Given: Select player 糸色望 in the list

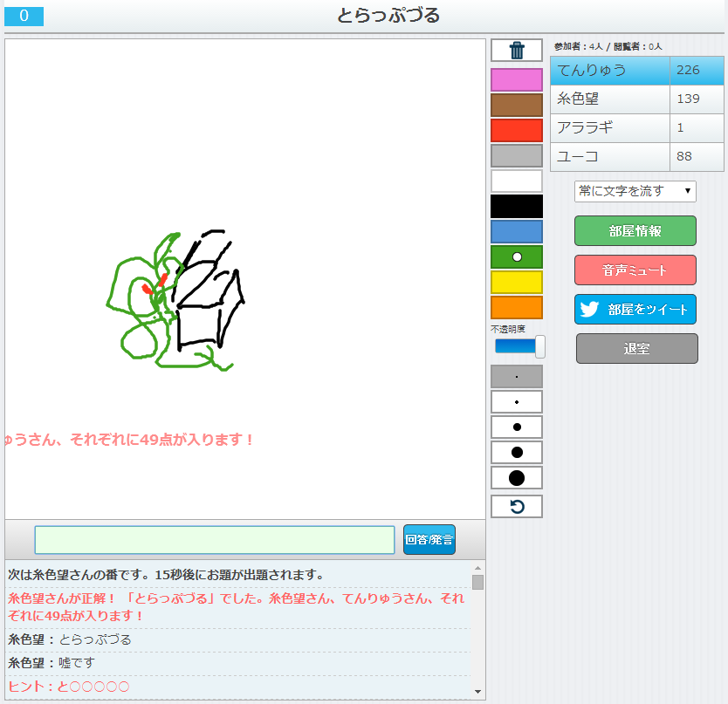Looking at the screenshot, I should pyautogui.click(x=610, y=99).
